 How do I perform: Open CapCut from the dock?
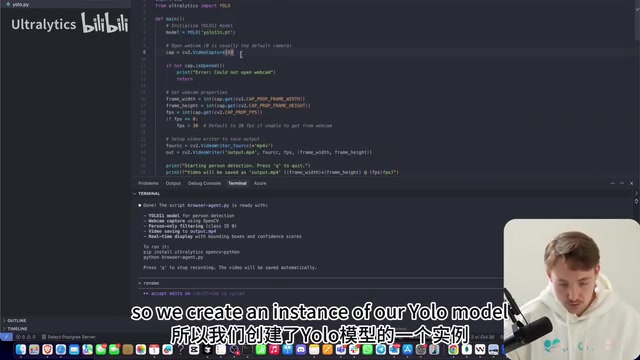click(x=194, y=349)
